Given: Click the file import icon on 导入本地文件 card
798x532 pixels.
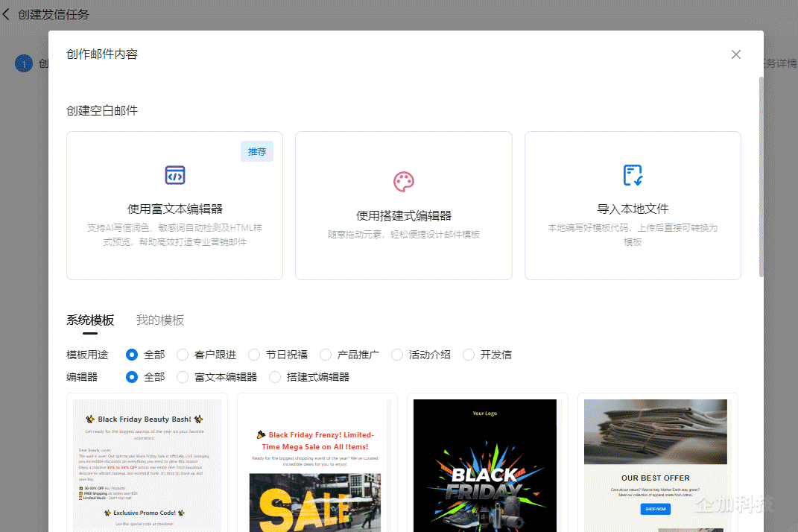Looking at the screenshot, I should click(633, 175).
